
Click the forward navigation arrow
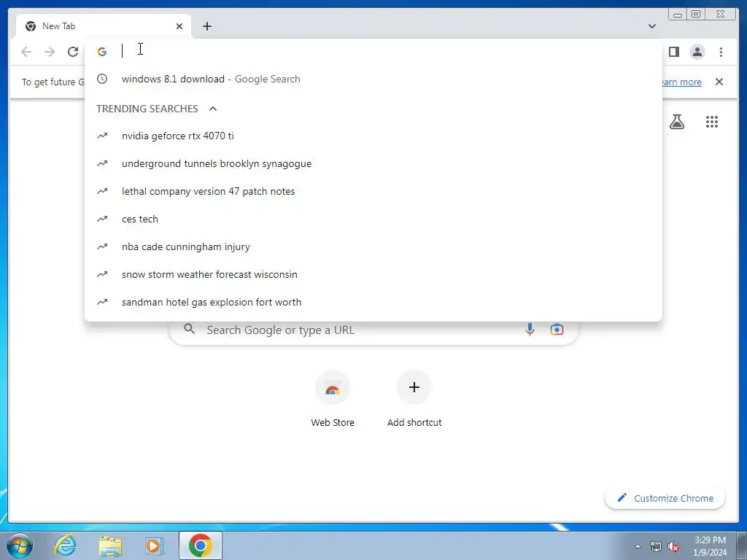[50, 52]
